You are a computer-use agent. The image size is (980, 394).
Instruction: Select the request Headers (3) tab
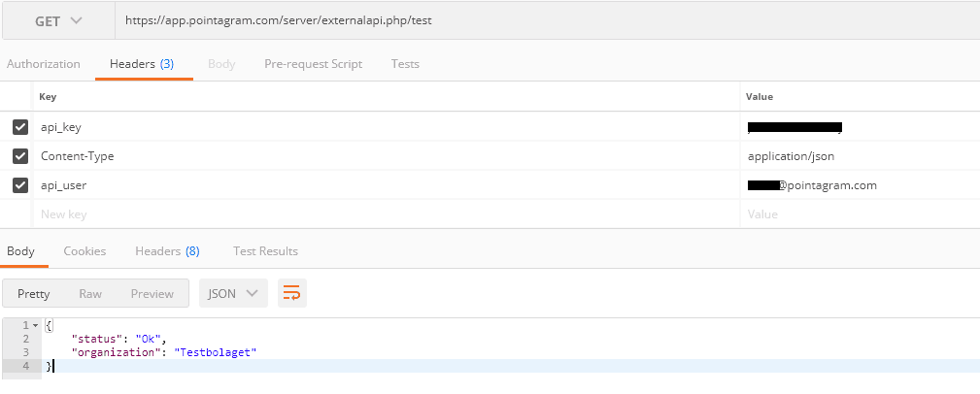click(142, 64)
